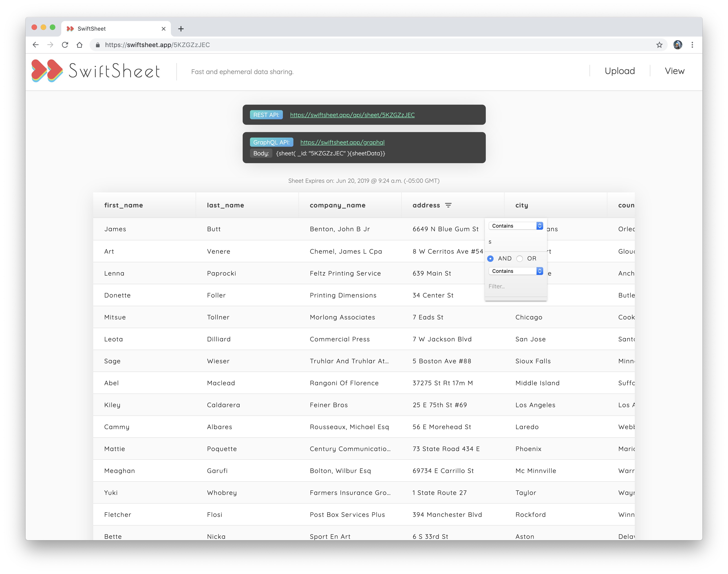Click the SwiftSheet logo icon
Viewport: 728px width, 574px height.
point(47,71)
